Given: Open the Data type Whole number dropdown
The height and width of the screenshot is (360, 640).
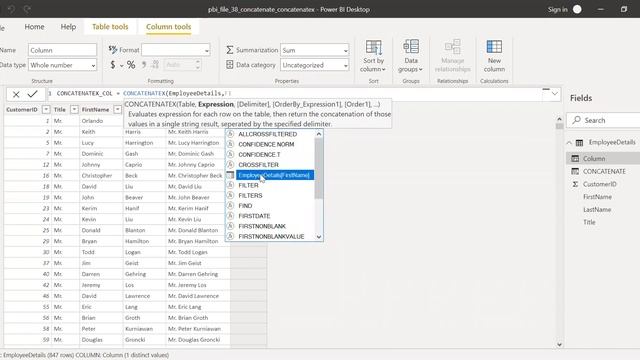Looking at the screenshot, I should point(93,65).
